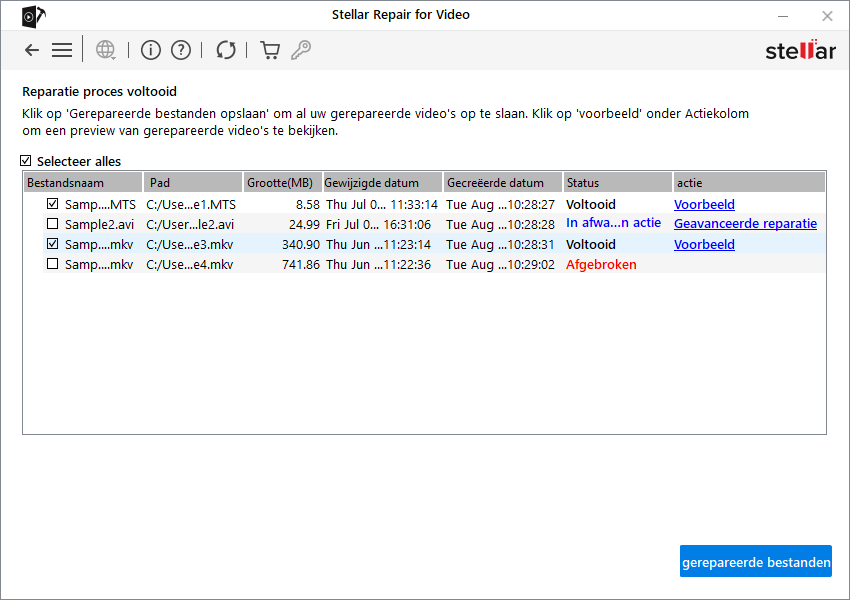850x600 pixels.
Task: Click the 'Geavanceerde reparatie' link
Action: tap(745, 224)
